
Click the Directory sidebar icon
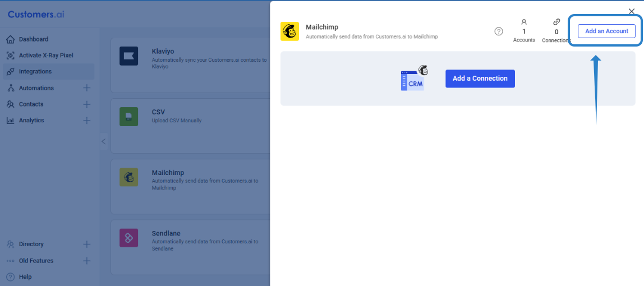(x=11, y=244)
